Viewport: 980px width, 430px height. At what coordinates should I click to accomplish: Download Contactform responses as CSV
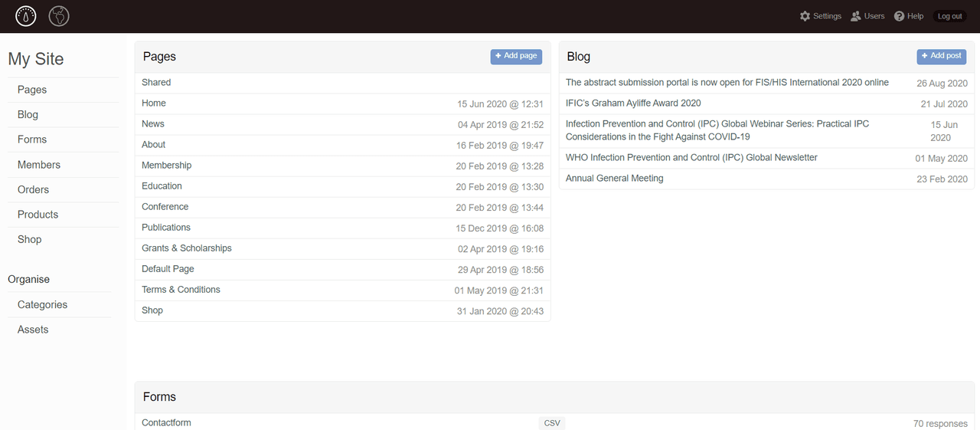[x=551, y=423]
